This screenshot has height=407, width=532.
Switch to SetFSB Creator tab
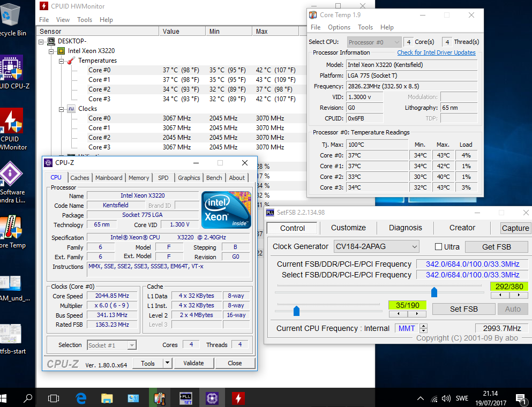(462, 228)
